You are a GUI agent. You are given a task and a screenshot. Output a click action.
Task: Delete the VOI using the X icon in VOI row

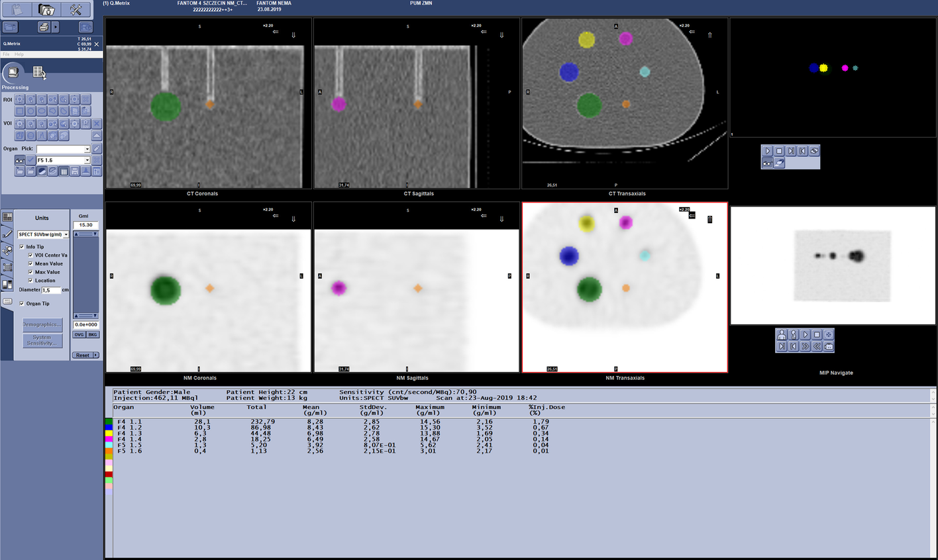(x=97, y=124)
